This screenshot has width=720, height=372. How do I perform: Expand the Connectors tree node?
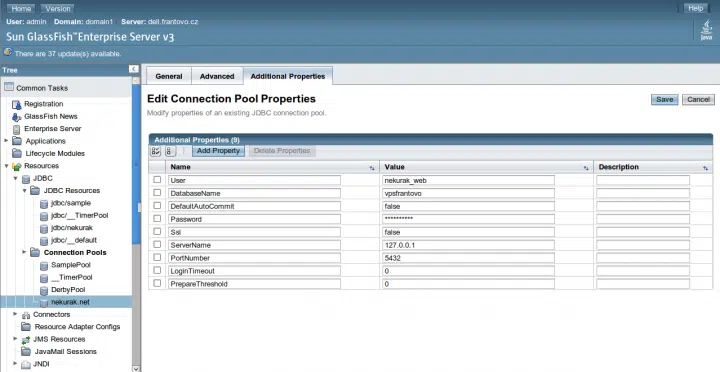pos(15,314)
